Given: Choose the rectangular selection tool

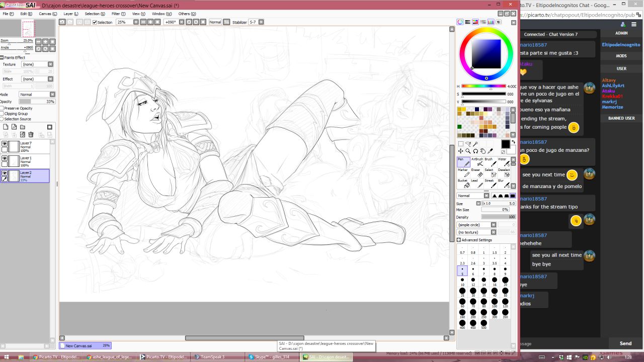Looking at the screenshot, I should coord(460,144).
